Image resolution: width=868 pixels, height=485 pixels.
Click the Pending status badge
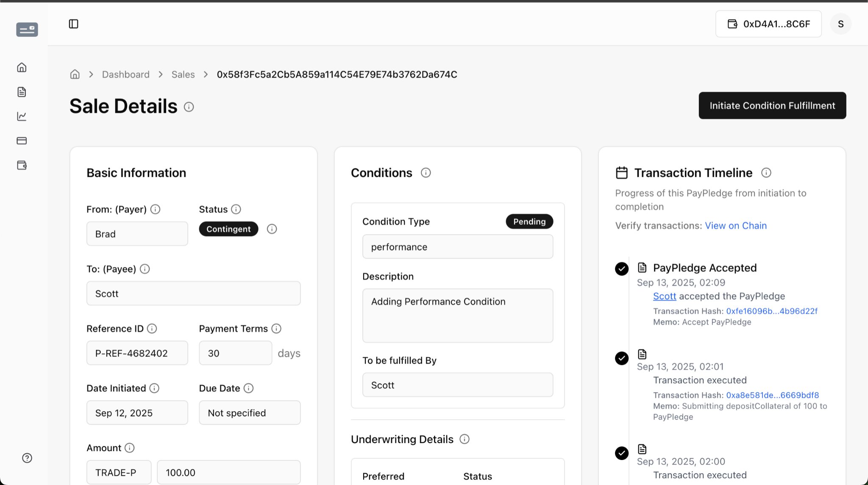tap(529, 222)
